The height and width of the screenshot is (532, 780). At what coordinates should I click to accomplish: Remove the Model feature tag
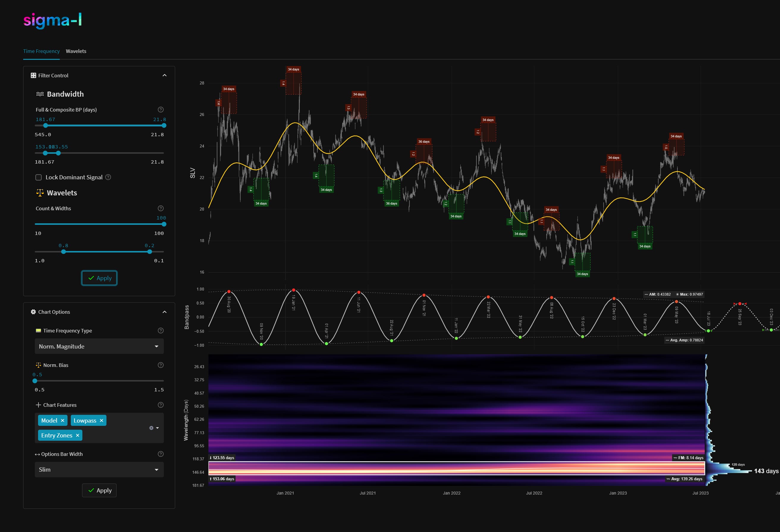pos(62,420)
